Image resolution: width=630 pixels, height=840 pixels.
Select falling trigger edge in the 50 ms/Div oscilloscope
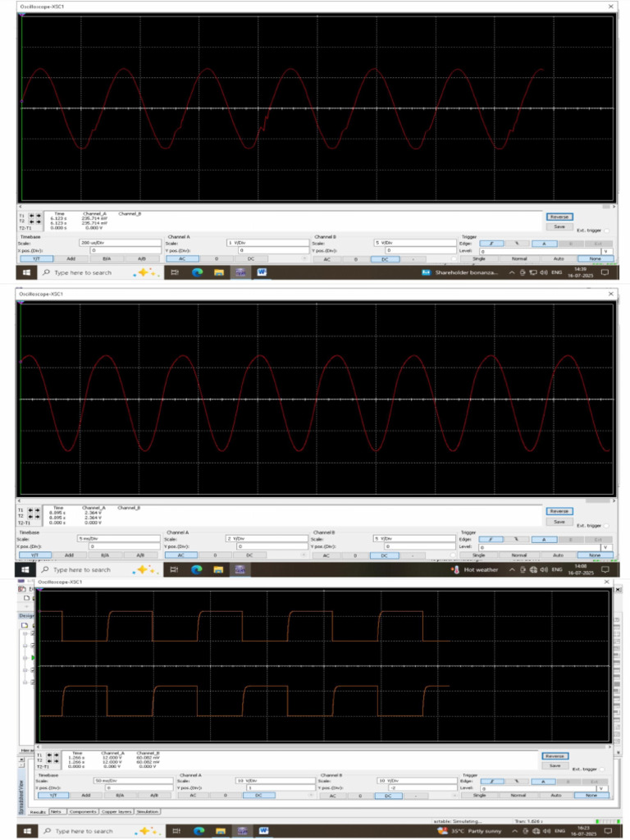(x=517, y=782)
